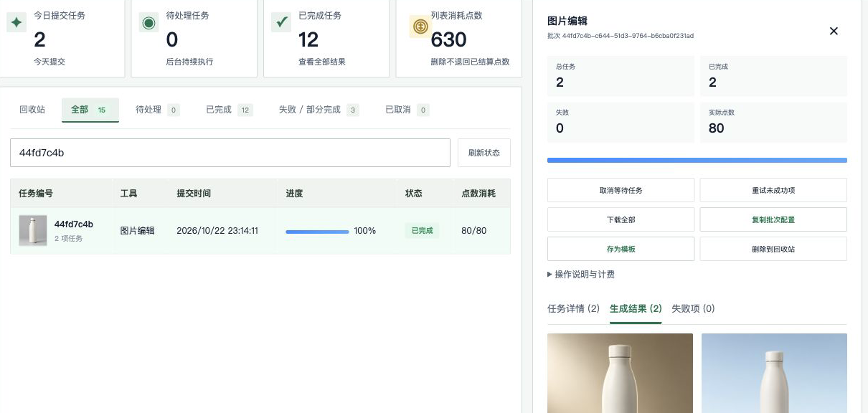Switch to the 已完成 filter tab
The width and height of the screenshot is (868, 413).
(229, 110)
